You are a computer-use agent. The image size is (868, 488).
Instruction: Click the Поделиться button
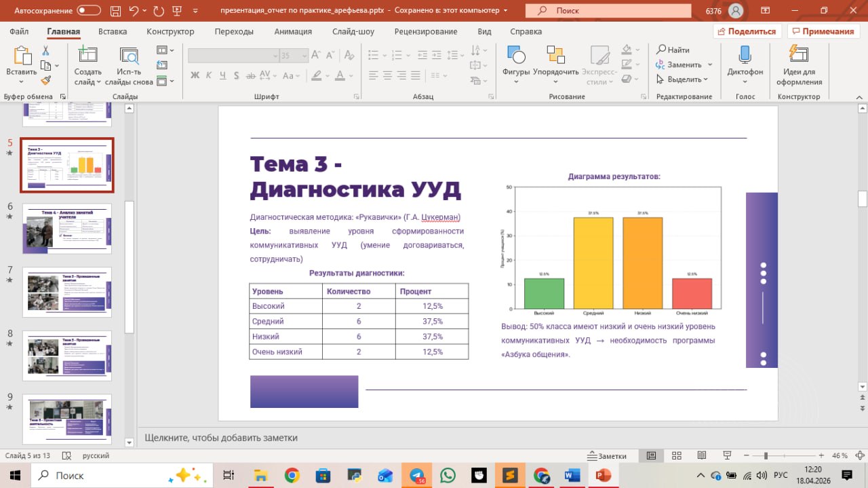coord(747,31)
